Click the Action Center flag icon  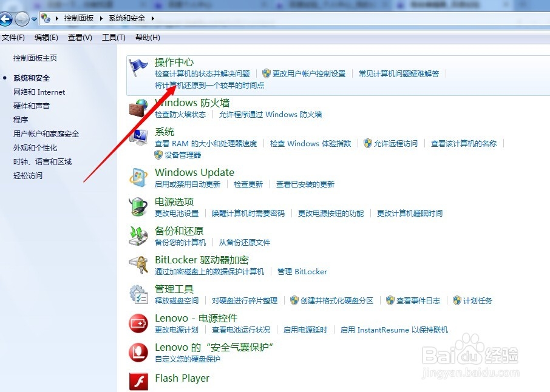tap(138, 67)
